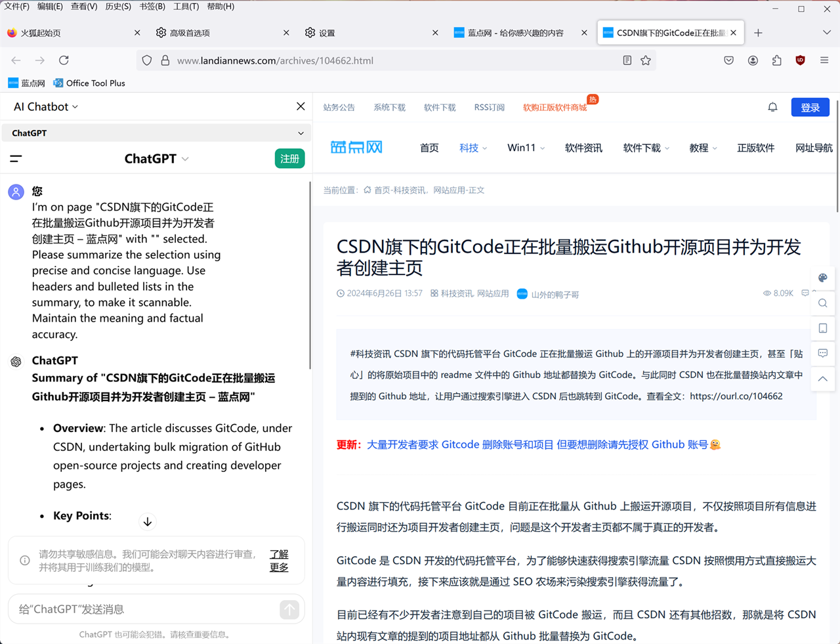Click the 登录 button
Image resolution: width=840 pixels, height=644 pixels.
810,108
